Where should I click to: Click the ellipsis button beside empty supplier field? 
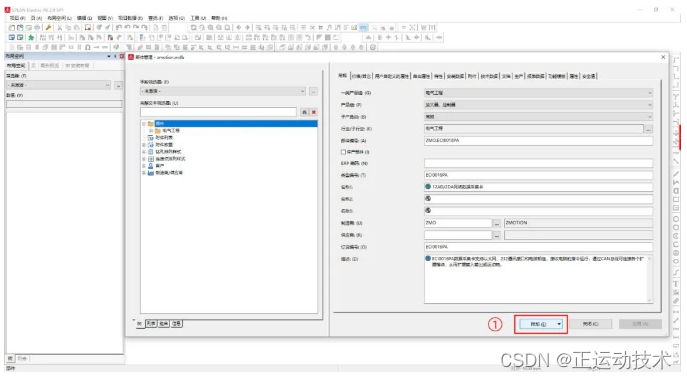(496, 235)
